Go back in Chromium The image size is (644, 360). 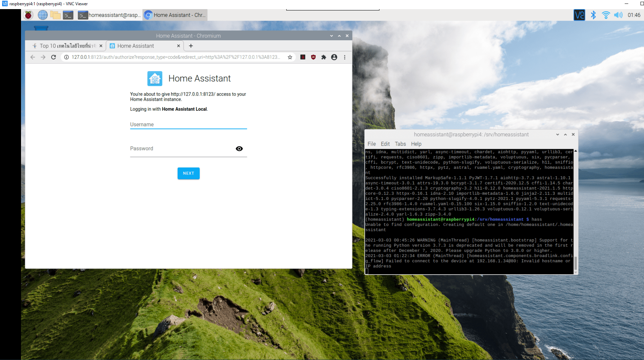point(33,57)
